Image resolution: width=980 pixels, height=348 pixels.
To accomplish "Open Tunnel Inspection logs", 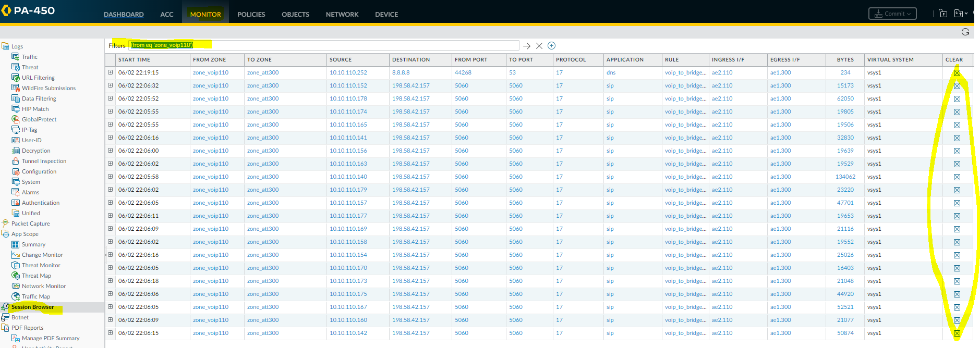I will point(44,161).
